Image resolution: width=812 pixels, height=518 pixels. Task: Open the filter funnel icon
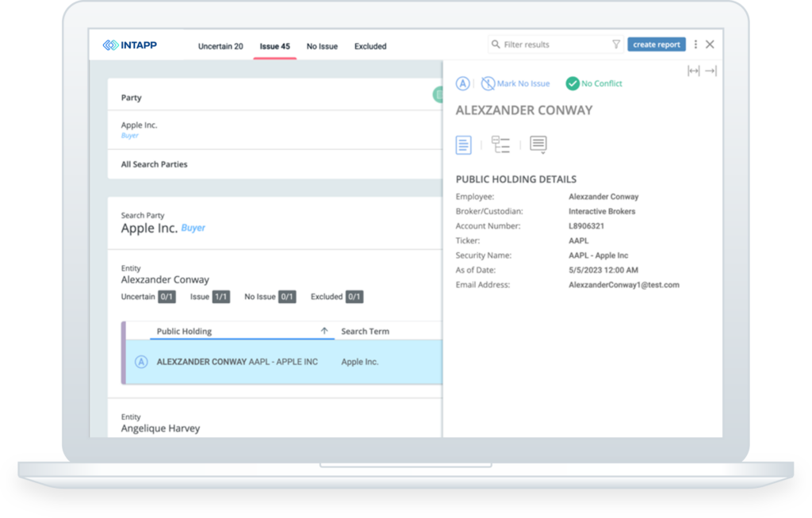(x=615, y=44)
